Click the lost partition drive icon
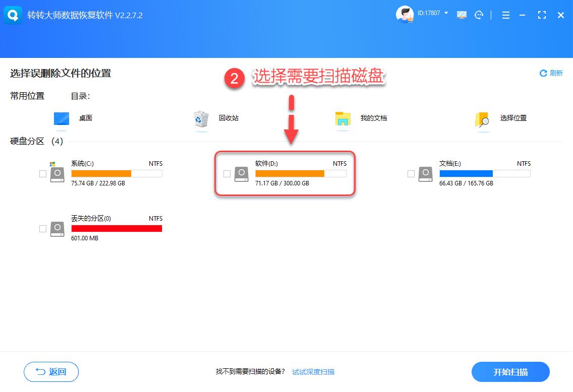Image resolution: width=573 pixels, height=392 pixels. [x=58, y=229]
